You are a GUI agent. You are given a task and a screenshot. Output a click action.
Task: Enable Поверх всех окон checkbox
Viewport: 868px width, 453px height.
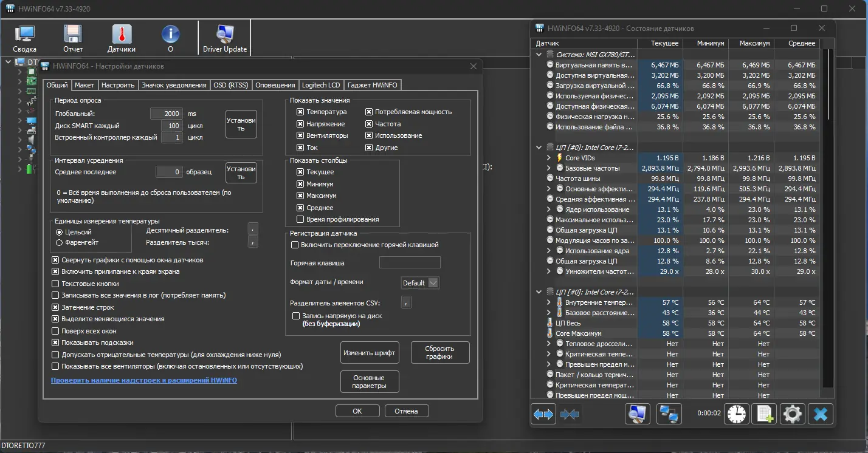click(x=55, y=331)
